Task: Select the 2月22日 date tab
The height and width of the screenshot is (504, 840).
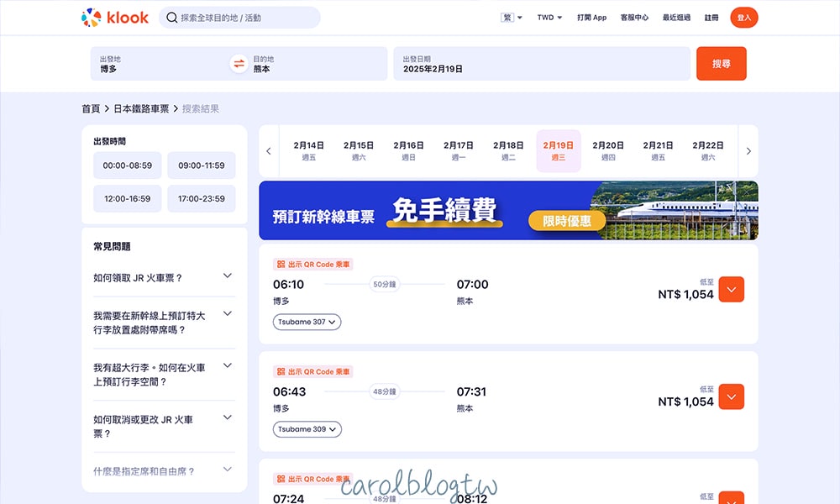Action: 707,151
